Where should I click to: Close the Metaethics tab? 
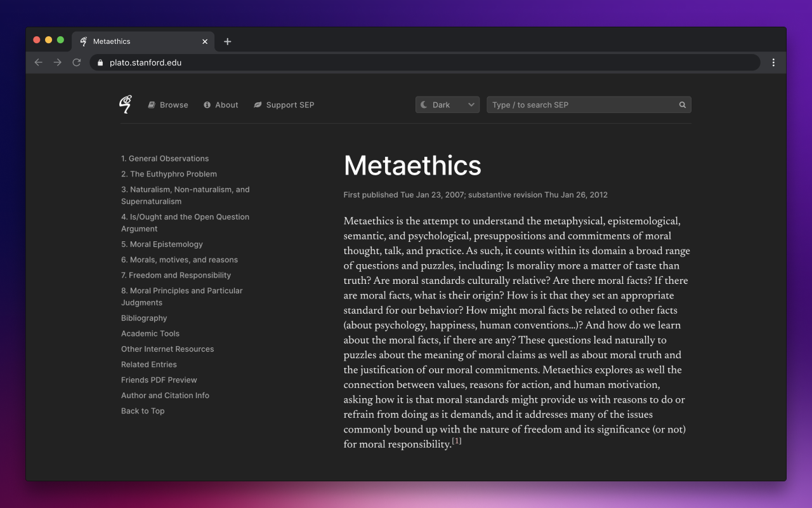pyautogui.click(x=205, y=41)
